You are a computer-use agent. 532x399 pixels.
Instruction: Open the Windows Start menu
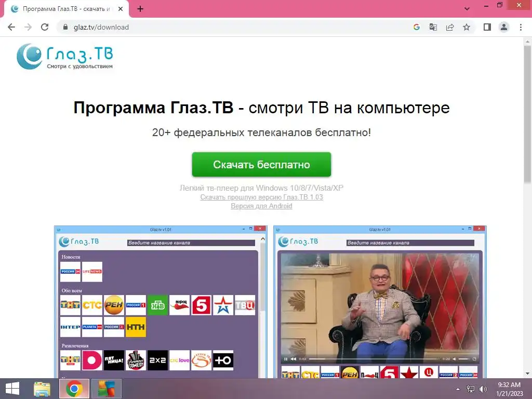point(12,389)
